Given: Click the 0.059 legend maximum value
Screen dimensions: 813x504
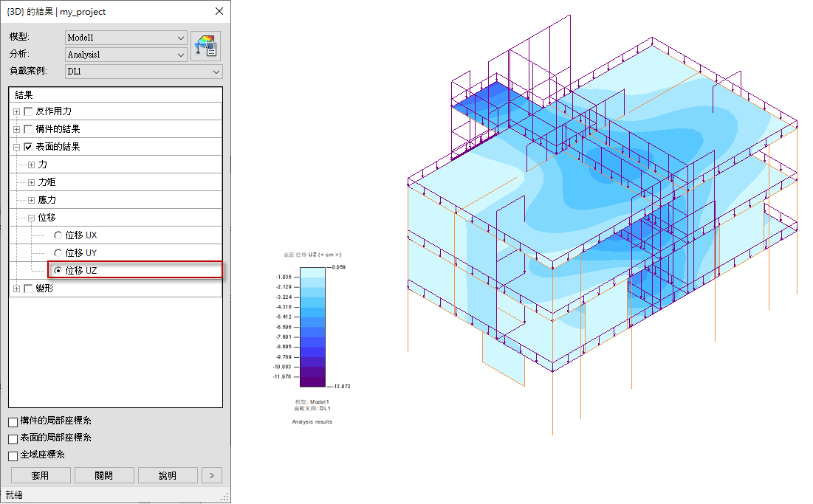Looking at the screenshot, I should click(339, 267).
